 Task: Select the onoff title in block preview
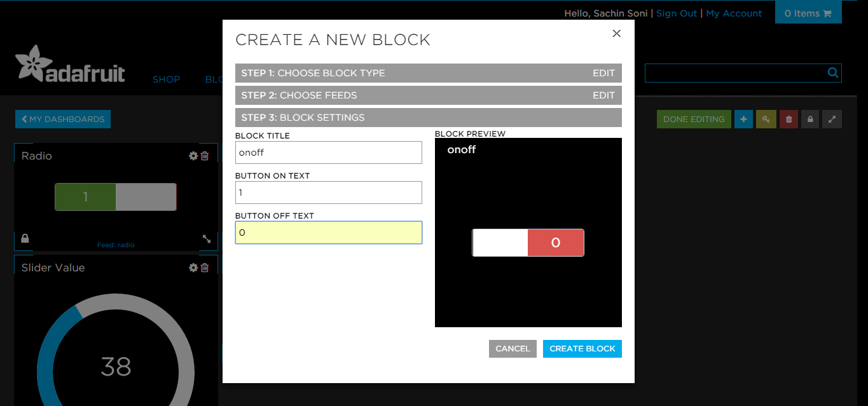(x=462, y=150)
